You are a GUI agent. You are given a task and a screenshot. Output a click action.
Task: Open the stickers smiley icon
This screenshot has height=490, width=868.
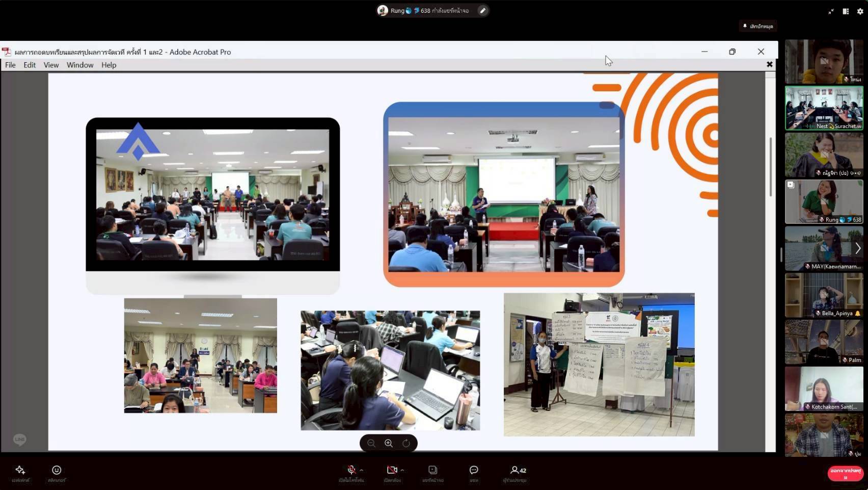(57, 470)
